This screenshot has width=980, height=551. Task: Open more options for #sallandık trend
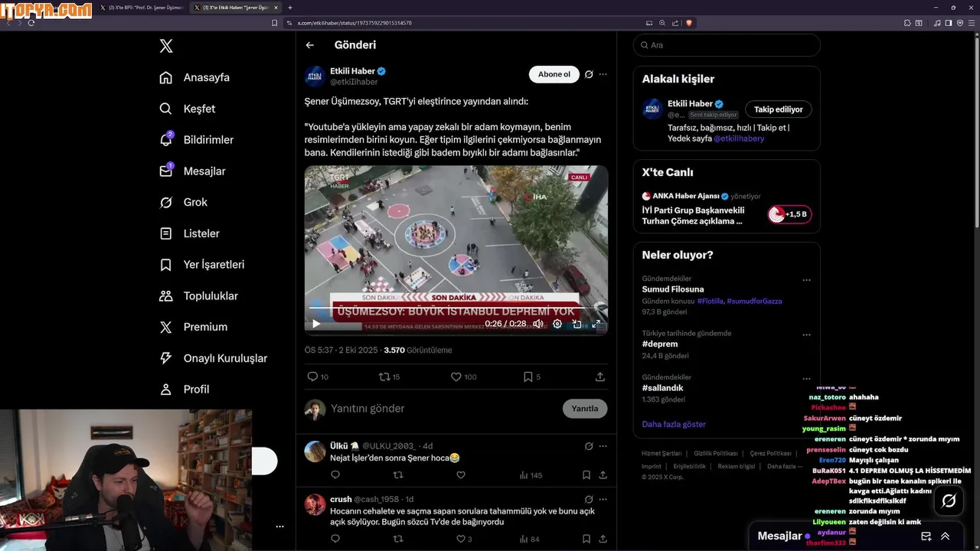(806, 378)
